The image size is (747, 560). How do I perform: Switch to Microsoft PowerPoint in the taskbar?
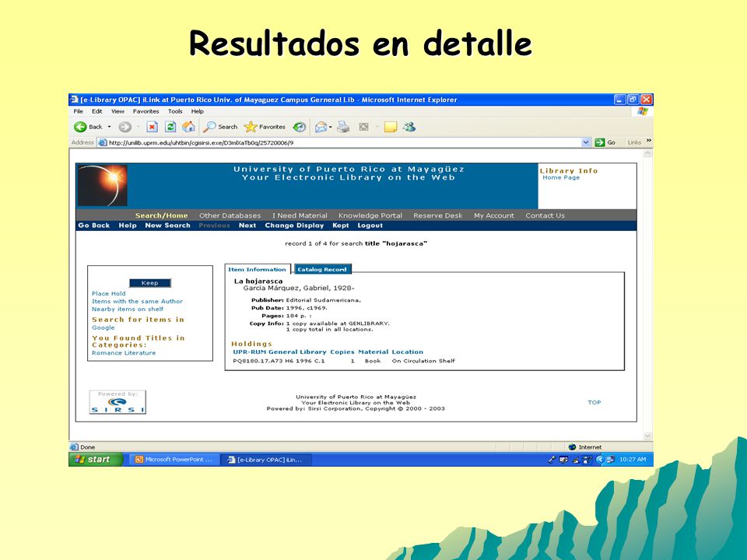point(174,460)
